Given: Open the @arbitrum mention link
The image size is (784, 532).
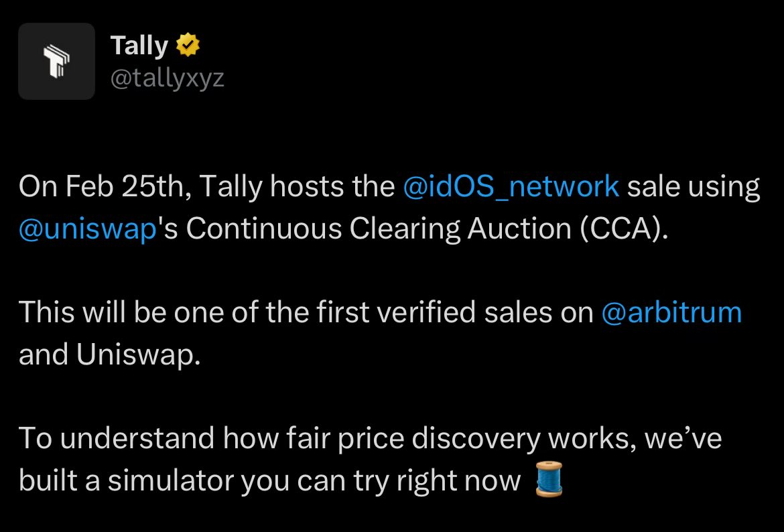Looking at the screenshot, I should click(671, 313).
